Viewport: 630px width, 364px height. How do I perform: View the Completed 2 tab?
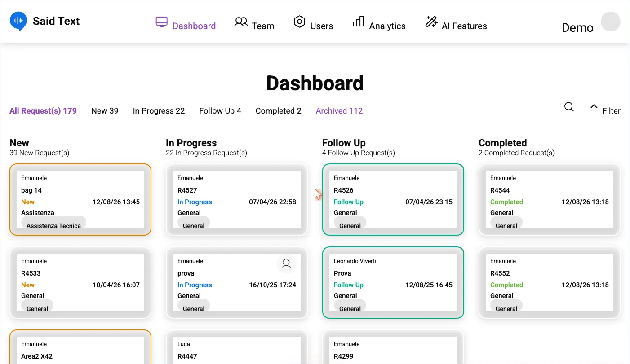coord(279,111)
